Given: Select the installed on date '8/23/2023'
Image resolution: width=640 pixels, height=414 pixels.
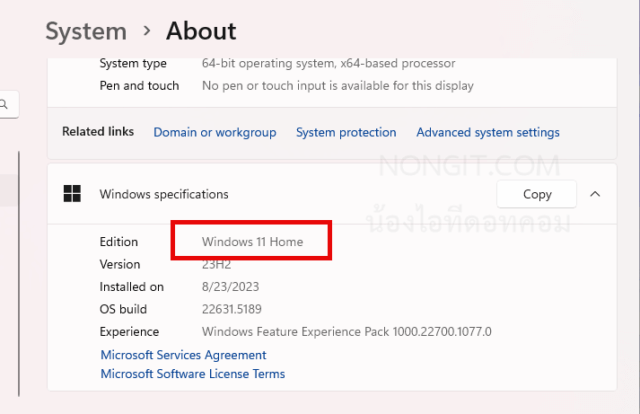Looking at the screenshot, I should click(x=230, y=287).
